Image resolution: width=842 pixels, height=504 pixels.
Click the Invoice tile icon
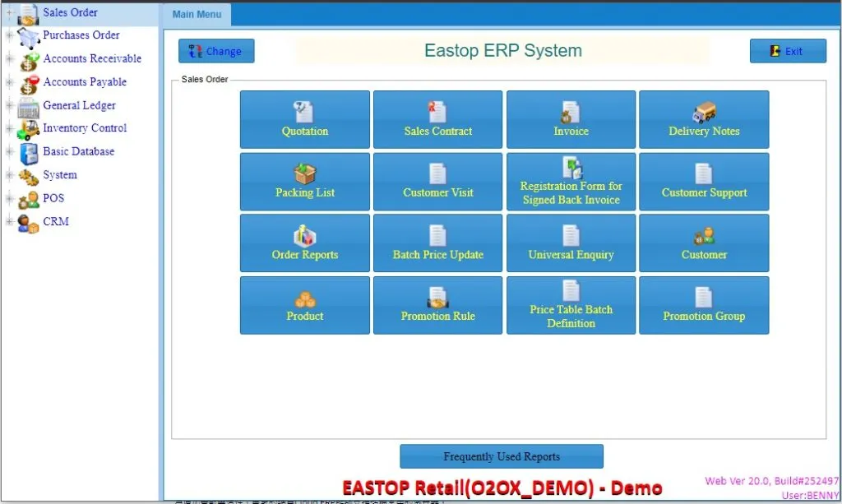[x=571, y=112]
